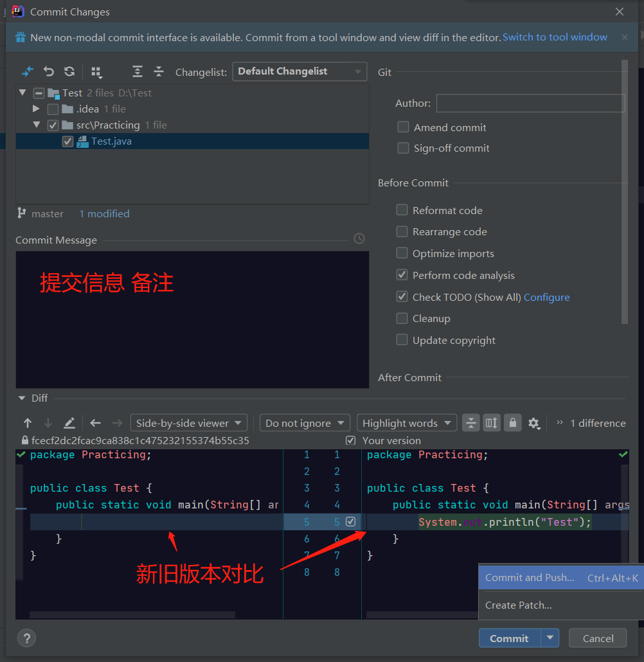Click inside the Commit Message text area
The image size is (644, 662).
point(193,319)
